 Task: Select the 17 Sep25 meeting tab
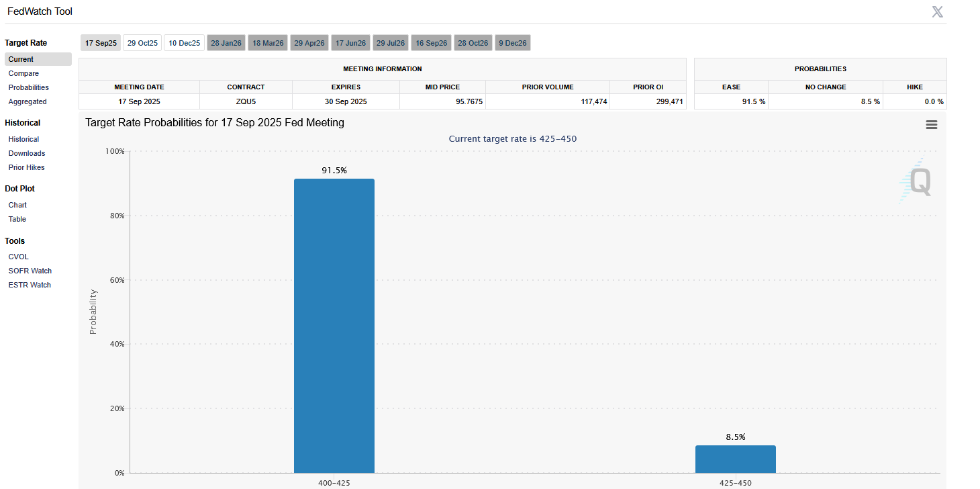pyautogui.click(x=101, y=43)
